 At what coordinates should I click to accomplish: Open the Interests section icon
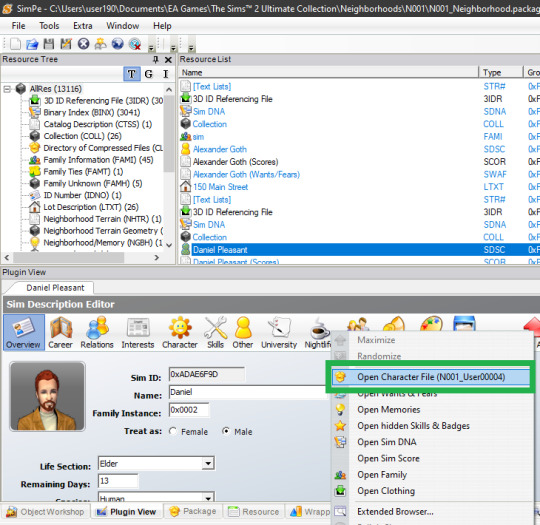point(138,332)
